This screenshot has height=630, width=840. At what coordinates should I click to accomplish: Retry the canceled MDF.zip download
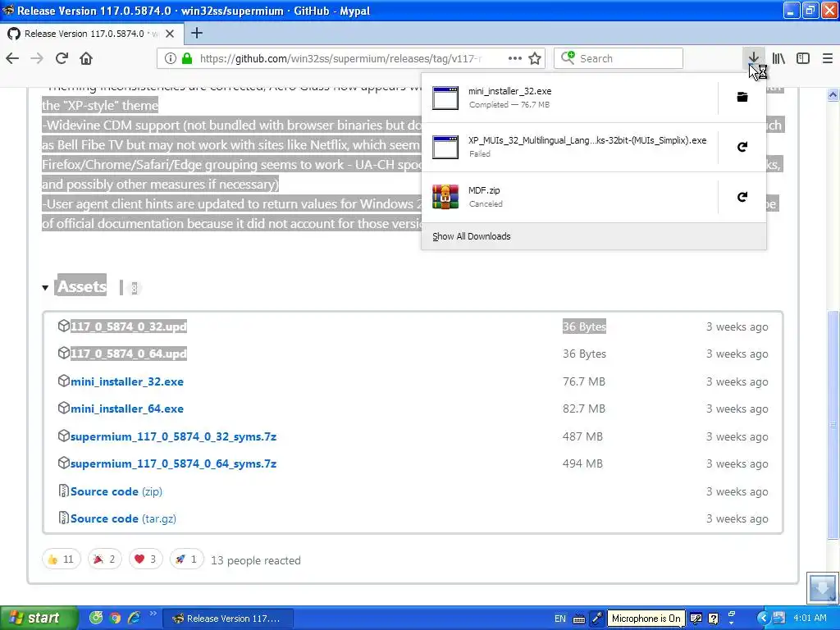click(x=742, y=197)
